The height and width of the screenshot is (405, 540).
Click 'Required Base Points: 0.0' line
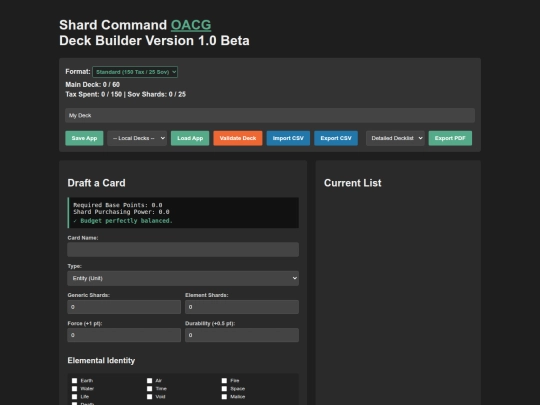[x=118, y=205]
